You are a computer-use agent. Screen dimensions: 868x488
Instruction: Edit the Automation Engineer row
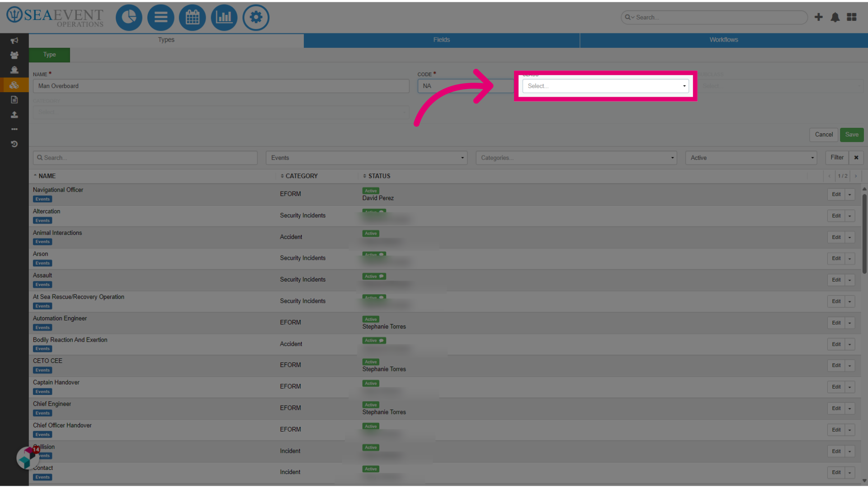coord(836,323)
